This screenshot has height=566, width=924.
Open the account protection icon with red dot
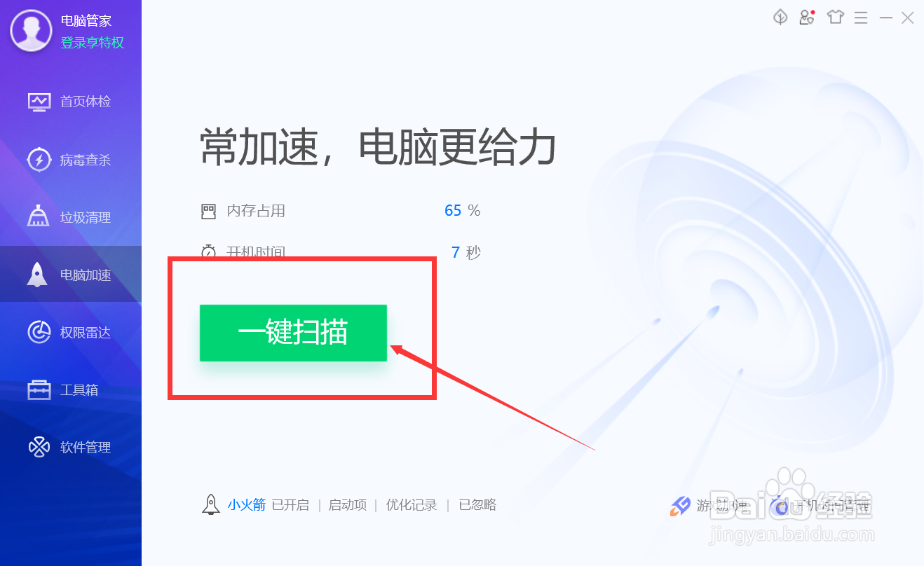tap(807, 18)
